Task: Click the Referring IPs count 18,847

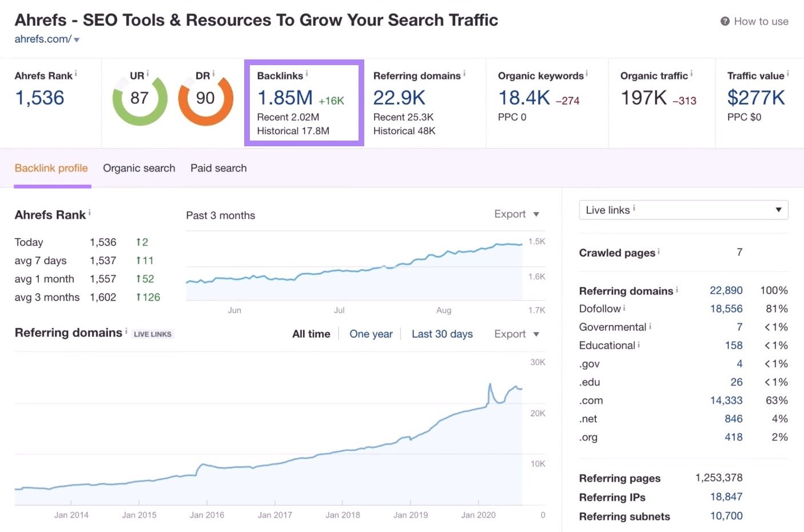Action: (x=726, y=497)
